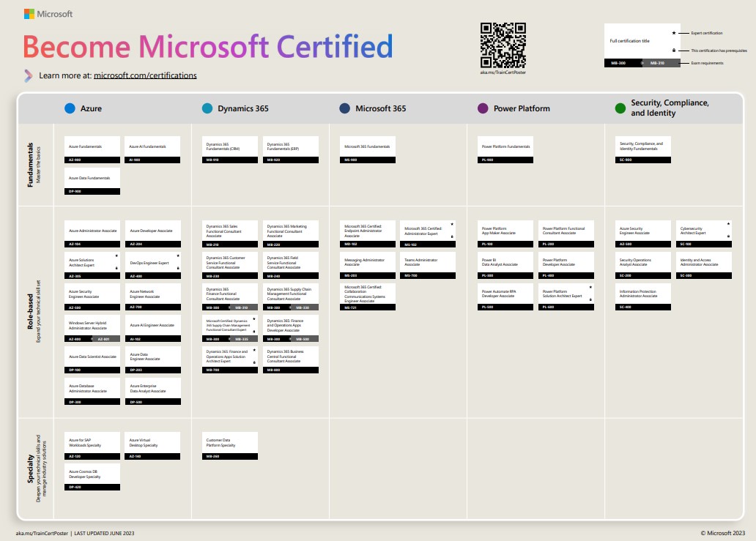Click Security, Compliance, and Identity heading
756x541 pixels.
(x=670, y=108)
